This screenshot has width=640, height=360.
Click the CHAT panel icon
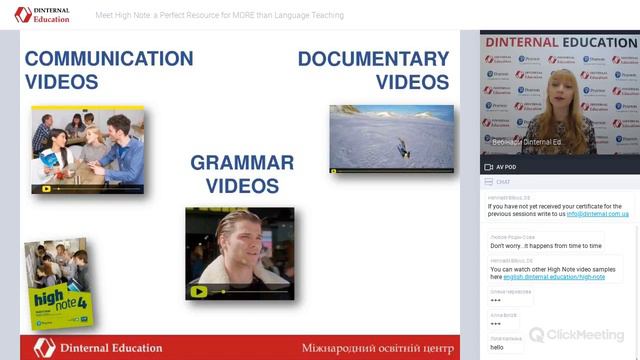(x=489, y=182)
